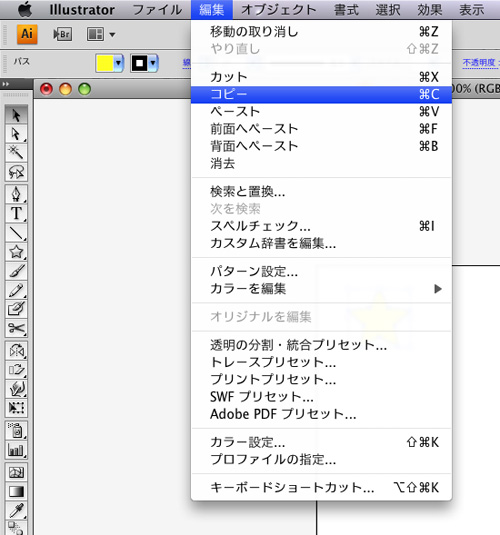The width and height of the screenshot is (500, 535).
Task: Select the Star shape tool
Action: pyautogui.click(x=16, y=252)
